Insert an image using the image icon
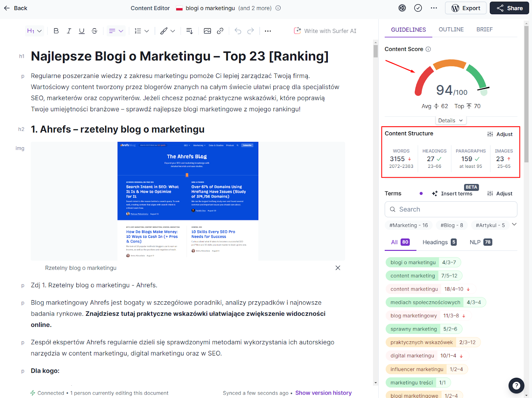Image resolution: width=532 pixels, height=398 pixels. coord(207,31)
